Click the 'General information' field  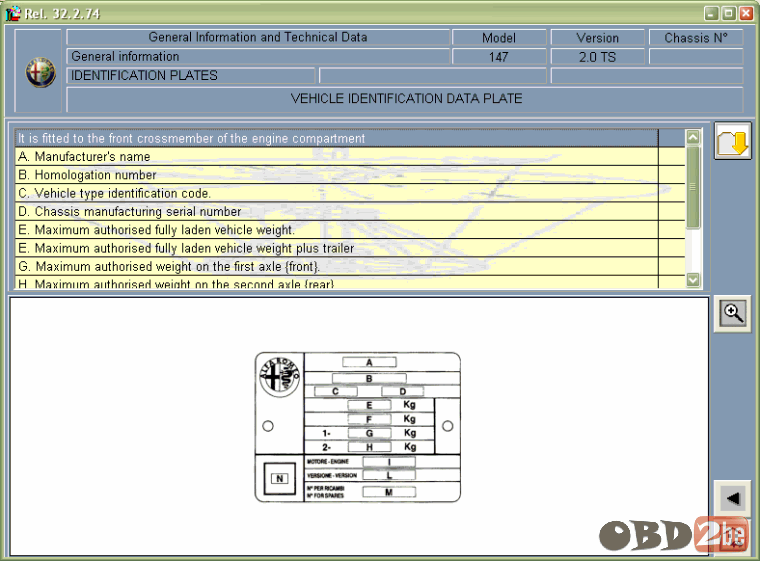pyautogui.click(x=258, y=56)
